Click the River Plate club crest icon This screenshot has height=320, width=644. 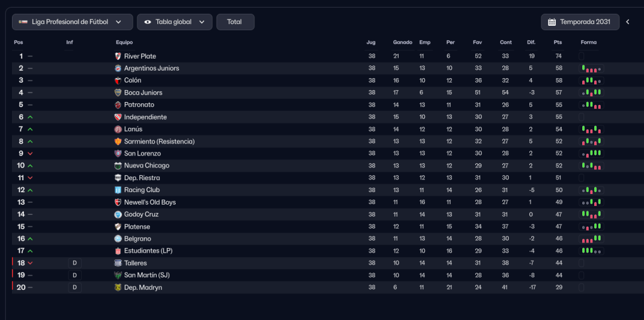[118, 56]
